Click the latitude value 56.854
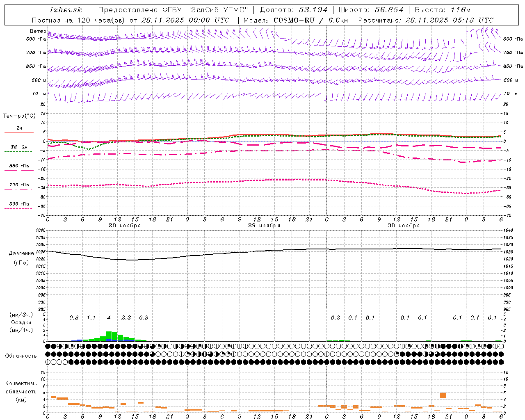 389,10
